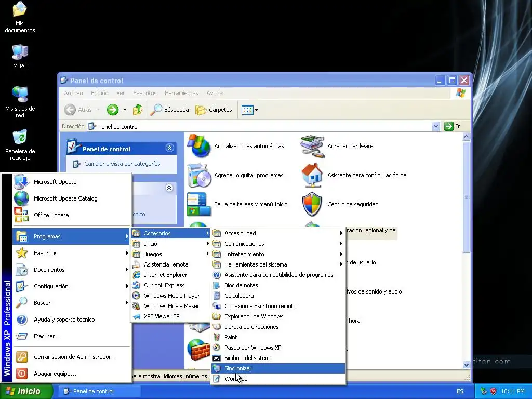Open Asistente para compatibilidad de programas

click(278, 275)
